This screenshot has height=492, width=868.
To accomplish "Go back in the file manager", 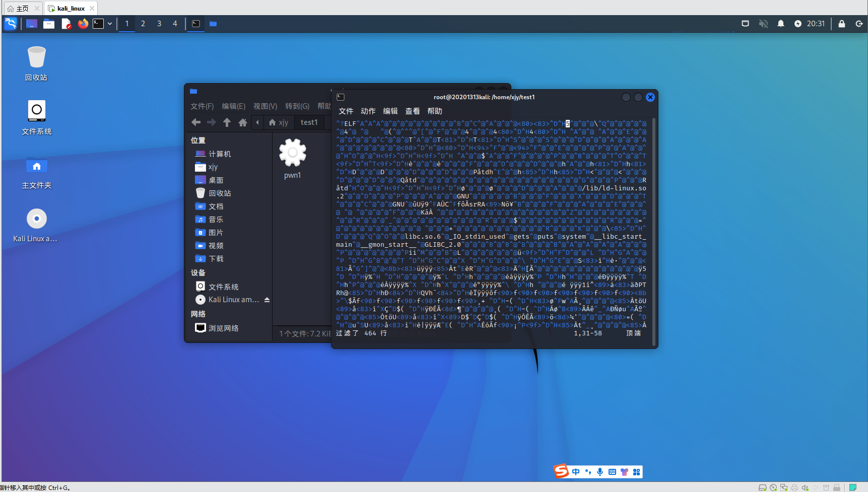I will tap(196, 122).
